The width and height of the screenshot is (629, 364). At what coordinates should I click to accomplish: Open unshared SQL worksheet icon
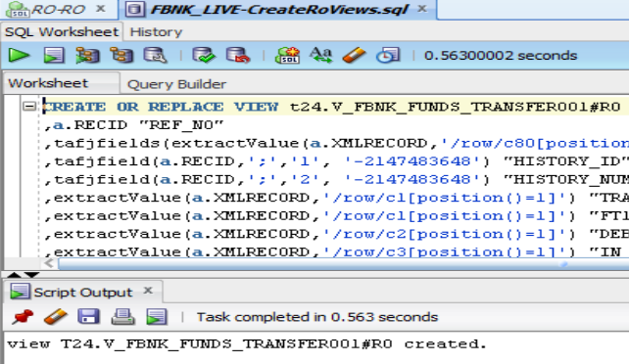(x=287, y=55)
